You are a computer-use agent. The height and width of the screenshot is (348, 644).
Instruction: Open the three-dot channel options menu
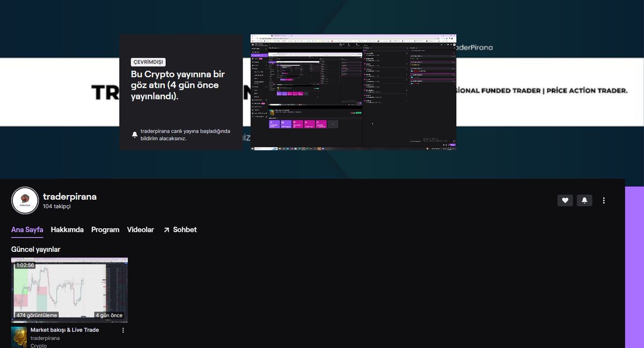click(604, 200)
